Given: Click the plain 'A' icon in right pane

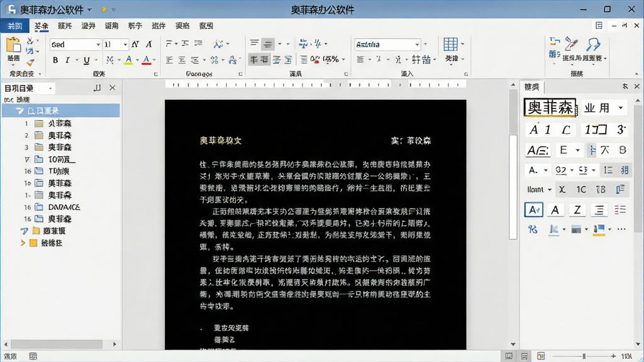Looking at the screenshot, I should click(x=555, y=210).
